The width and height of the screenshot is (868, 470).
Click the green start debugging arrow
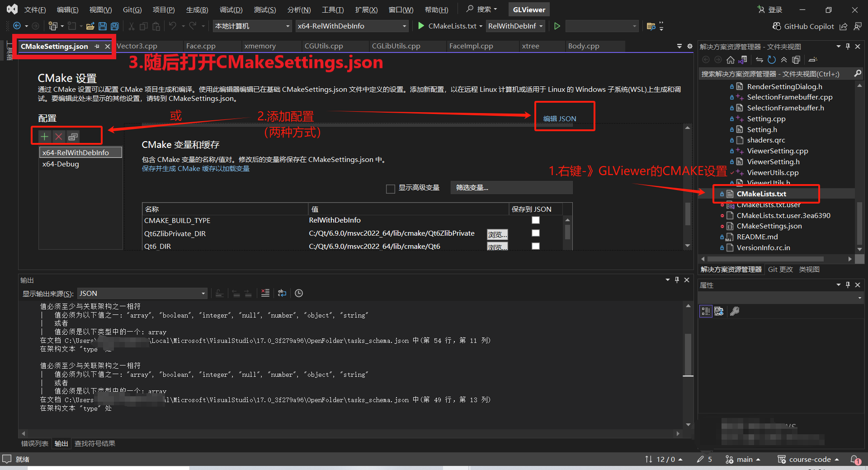[421, 26]
